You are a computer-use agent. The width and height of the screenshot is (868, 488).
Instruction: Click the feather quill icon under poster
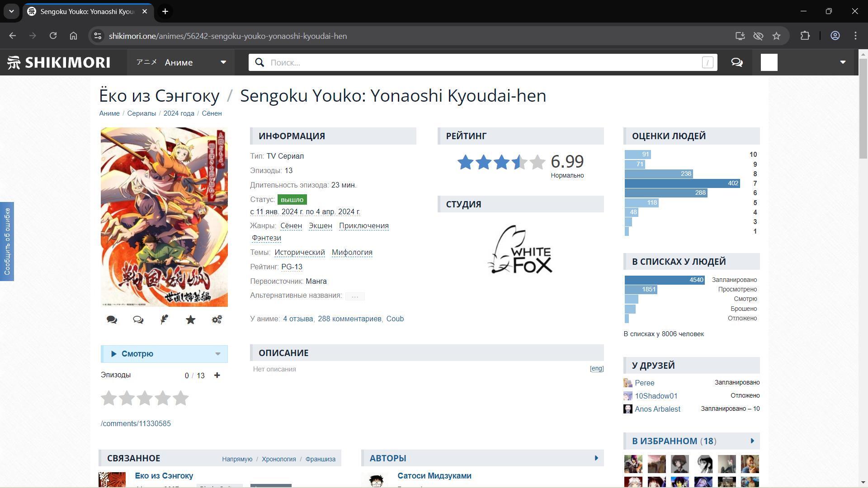(x=164, y=320)
